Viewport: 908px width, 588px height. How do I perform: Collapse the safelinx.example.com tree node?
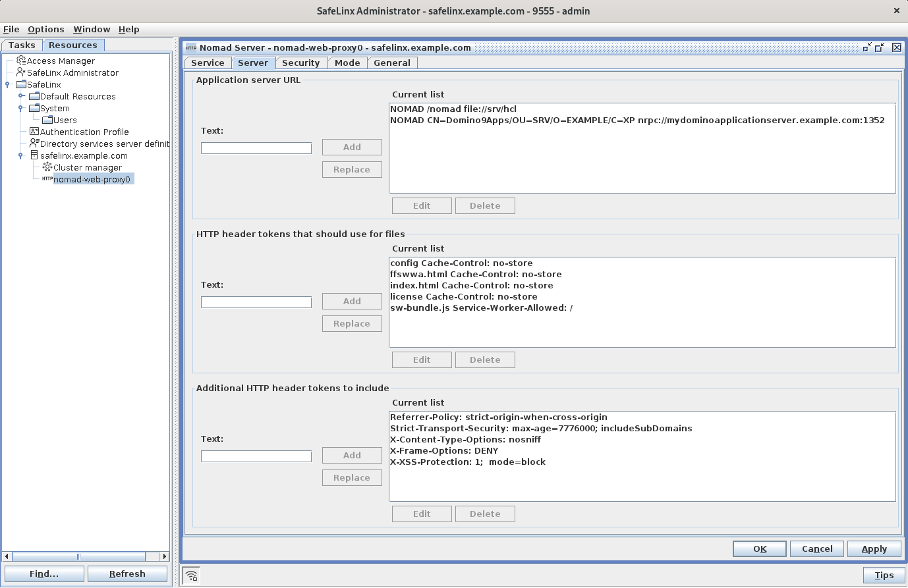tap(20, 155)
